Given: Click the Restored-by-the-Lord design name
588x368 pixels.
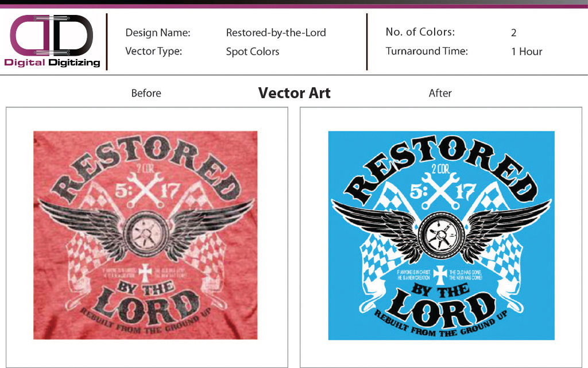Looking at the screenshot, I should coord(276,33).
